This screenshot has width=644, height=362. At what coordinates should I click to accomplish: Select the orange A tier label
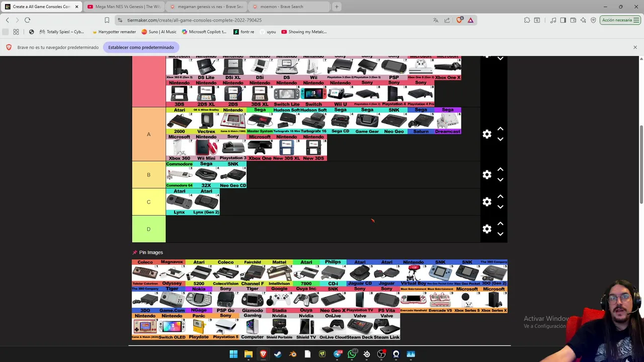point(148,134)
